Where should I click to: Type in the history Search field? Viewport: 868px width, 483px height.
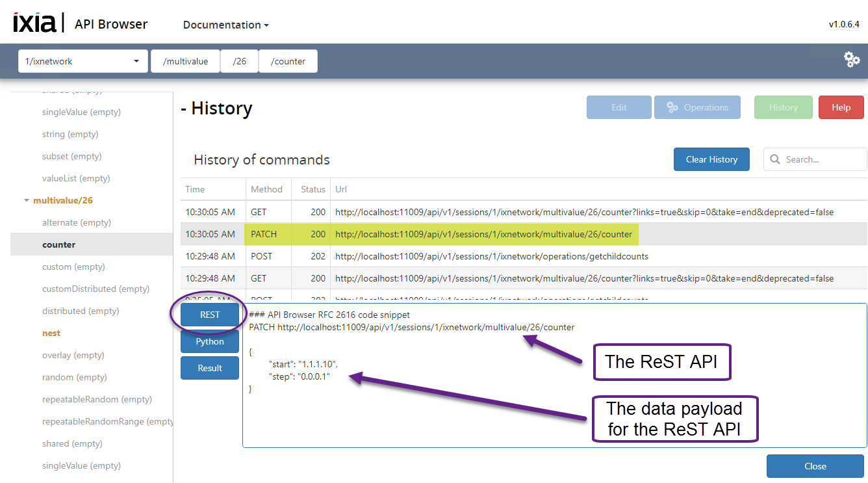tap(822, 159)
